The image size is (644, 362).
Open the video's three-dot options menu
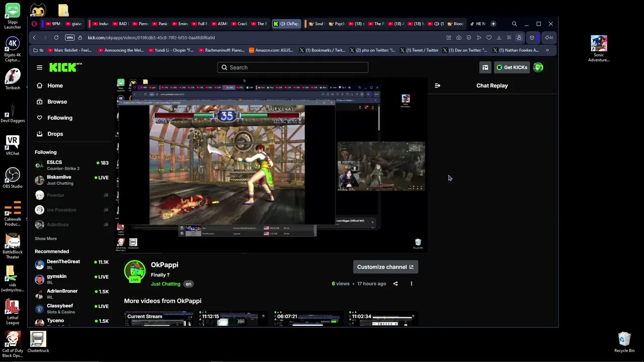click(x=411, y=284)
